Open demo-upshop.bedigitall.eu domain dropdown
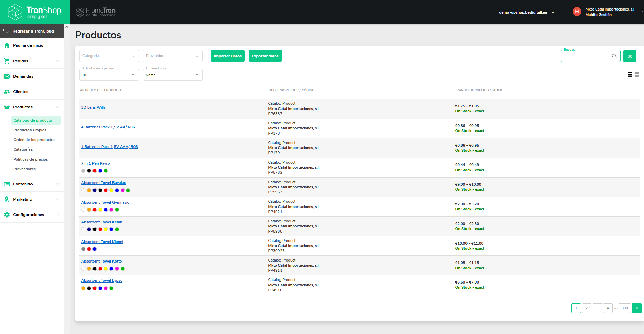Screen dimensions: 644x334 (x=526, y=12)
